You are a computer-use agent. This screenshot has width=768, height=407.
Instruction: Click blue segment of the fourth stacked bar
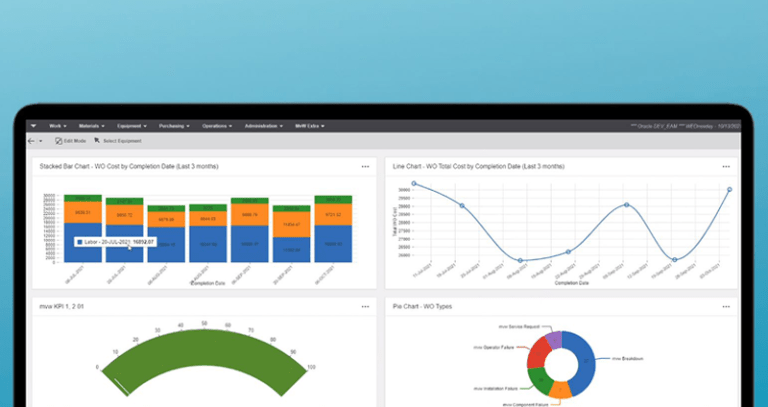(208, 244)
